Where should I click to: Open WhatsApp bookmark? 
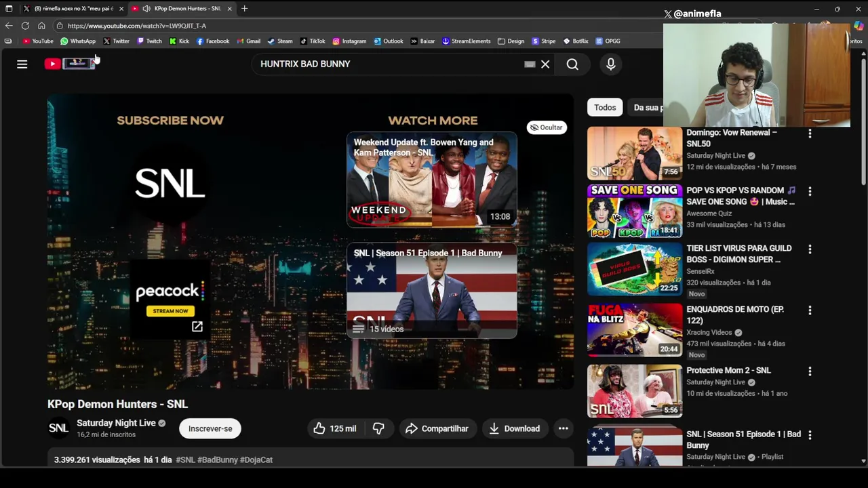click(78, 41)
